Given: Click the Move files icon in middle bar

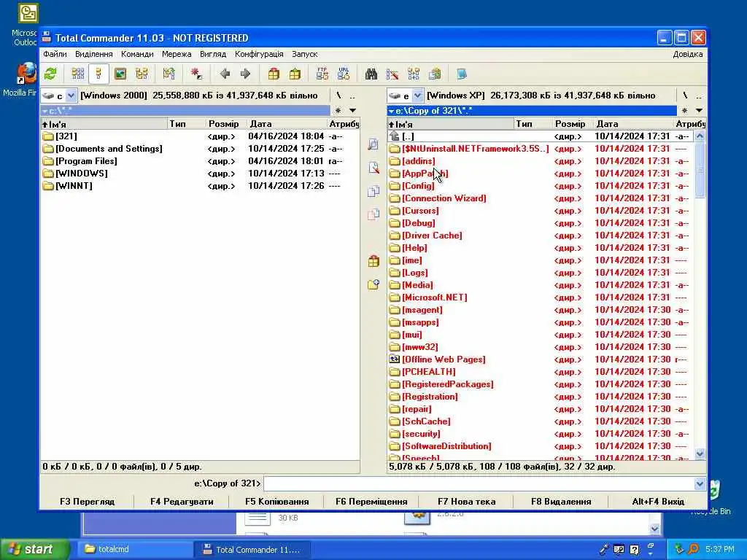Looking at the screenshot, I should [373, 214].
